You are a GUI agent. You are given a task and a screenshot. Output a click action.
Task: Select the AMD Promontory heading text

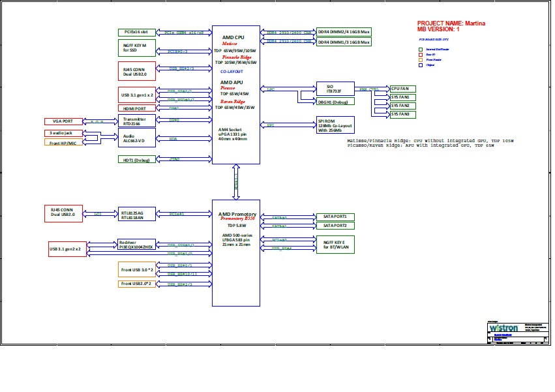pyautogui.click(x=237, y=214)
